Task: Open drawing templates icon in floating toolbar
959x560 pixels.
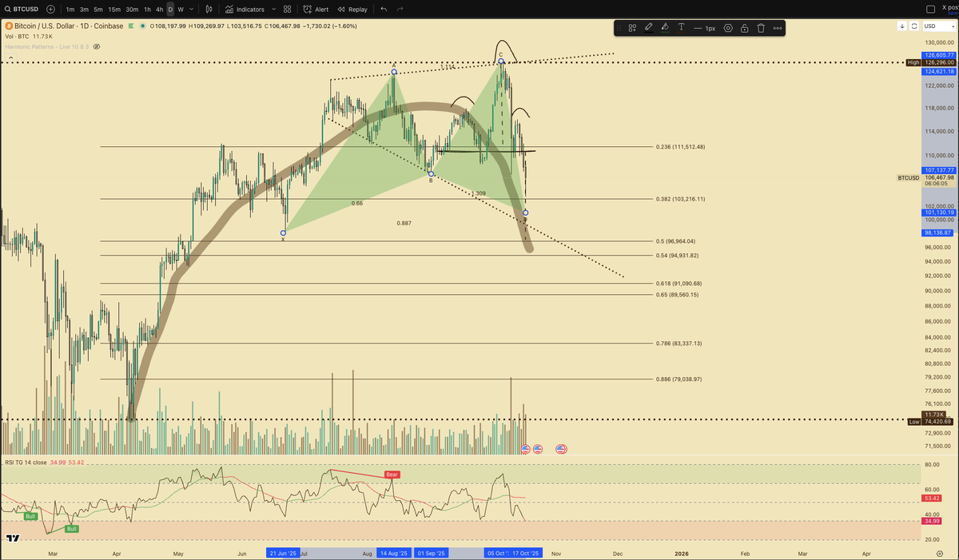Action: (632, 28)
